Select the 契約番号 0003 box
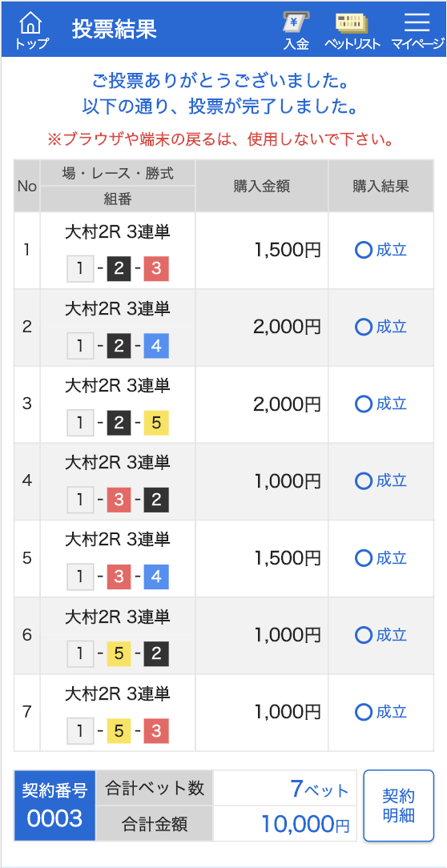This screenshot has width=447, height=868. [54, 806]
